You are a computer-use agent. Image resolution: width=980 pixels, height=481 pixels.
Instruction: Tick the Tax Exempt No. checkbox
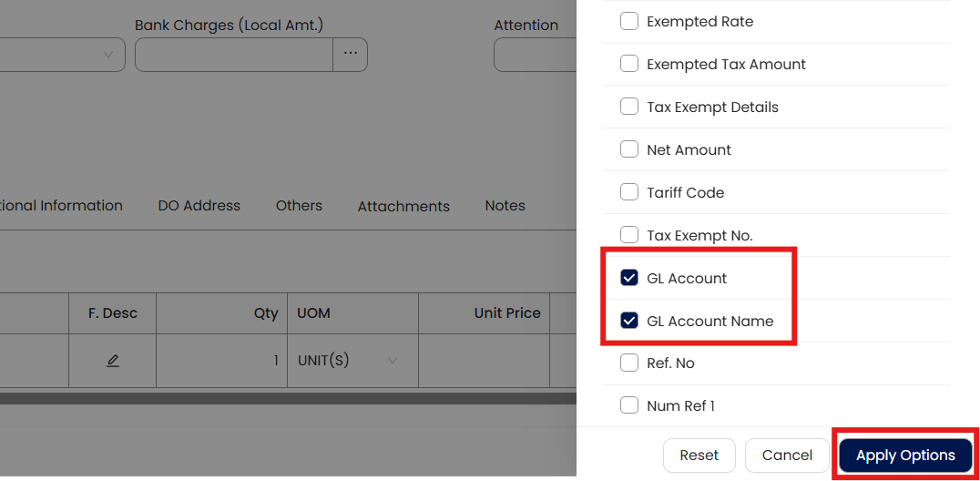629,235
